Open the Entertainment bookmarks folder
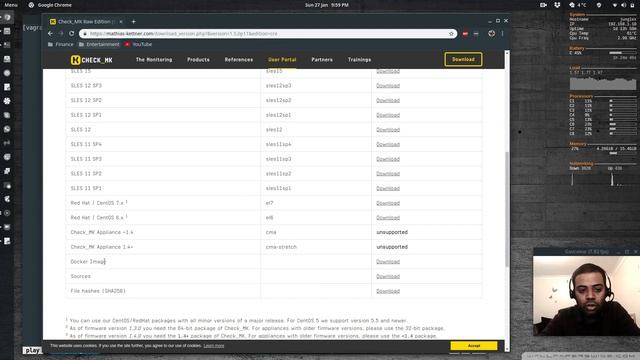 (x=99, y=44)
